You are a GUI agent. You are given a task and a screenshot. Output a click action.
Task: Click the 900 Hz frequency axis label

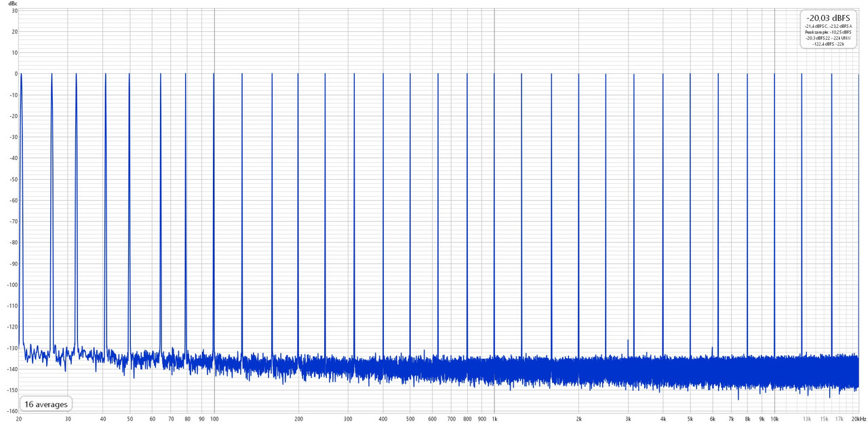point(481,419)
